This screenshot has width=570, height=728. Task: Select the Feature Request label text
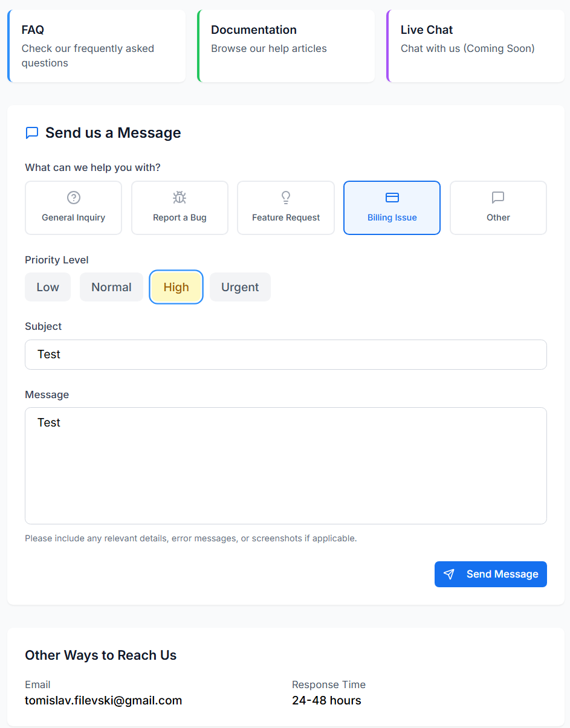(x=286, y=217)
